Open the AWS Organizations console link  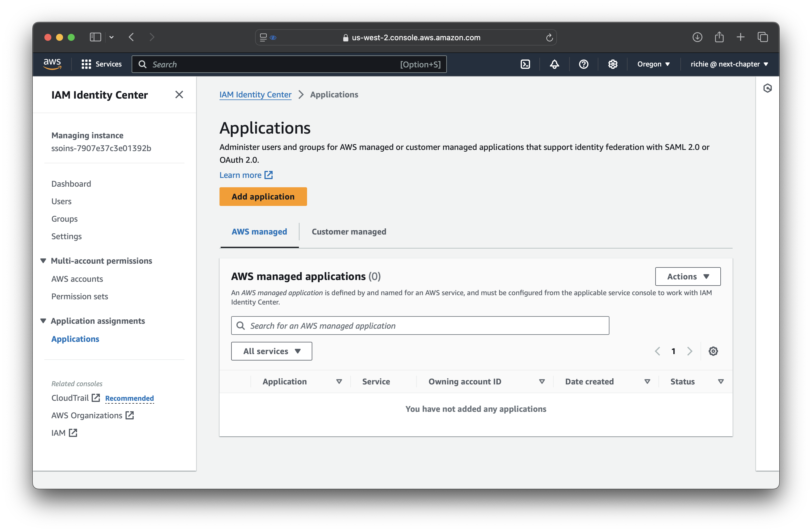click(87, 415)
